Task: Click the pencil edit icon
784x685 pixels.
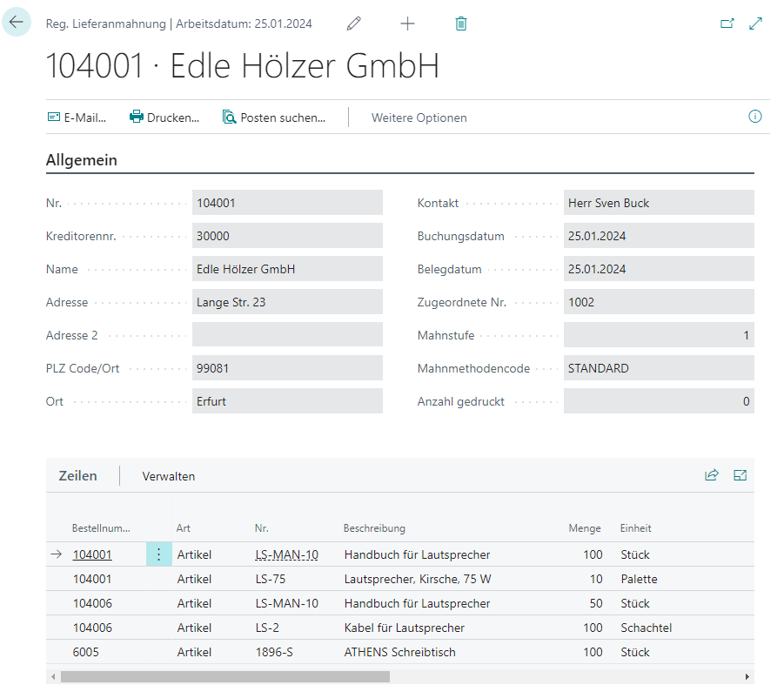Action: click(353, 24)
